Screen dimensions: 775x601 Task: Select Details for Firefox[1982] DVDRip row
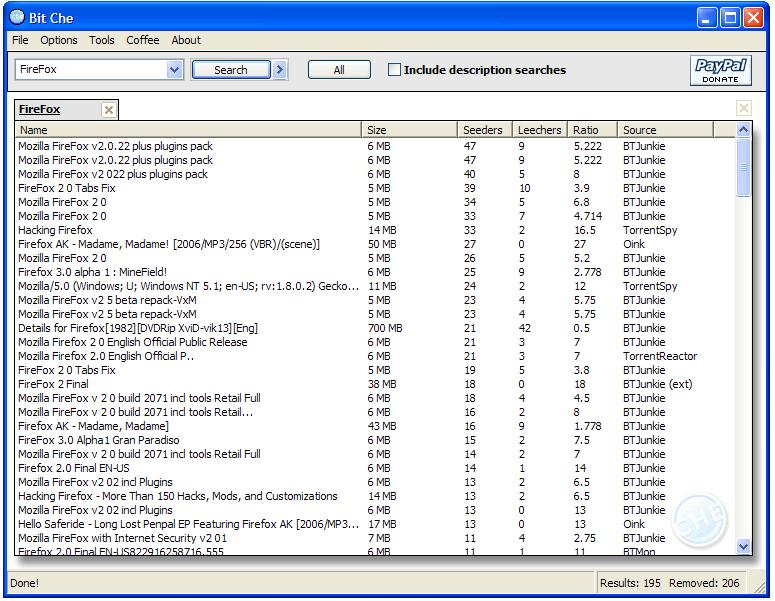tap(375, 328)
